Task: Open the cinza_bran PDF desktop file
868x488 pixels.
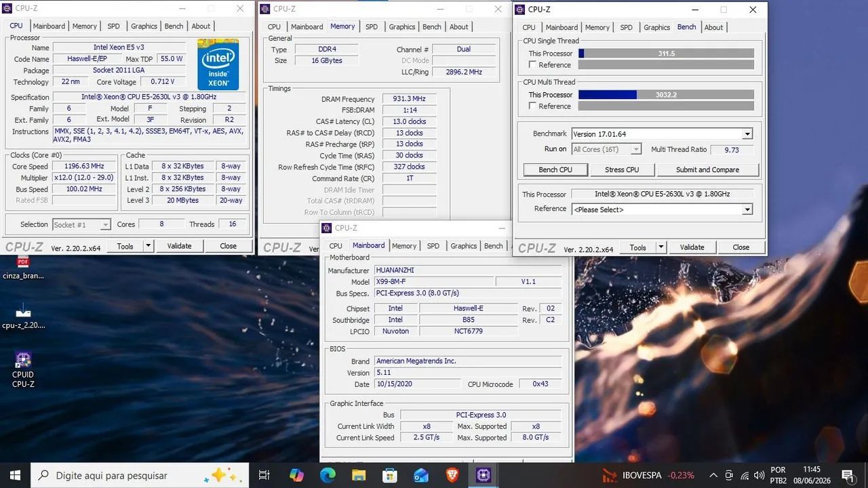Action: click(23, 267)
